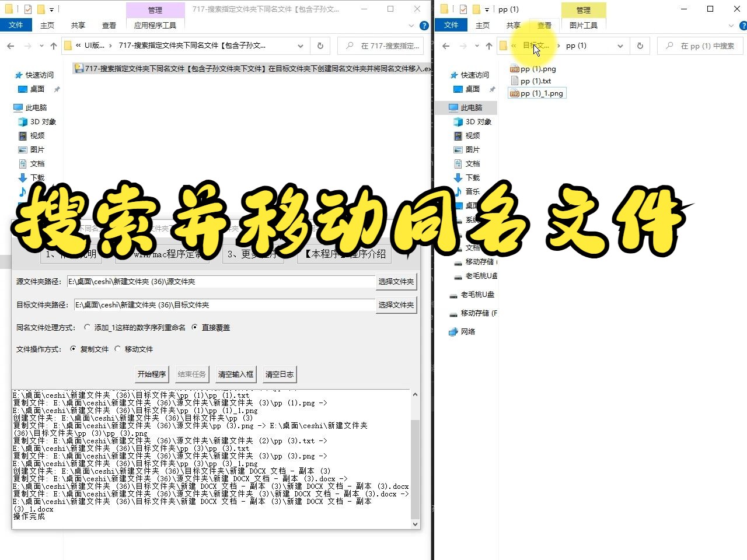
Task: Open 文档 folder in left window sidebar
Action: pyautogui.click(x=32, y=163)
